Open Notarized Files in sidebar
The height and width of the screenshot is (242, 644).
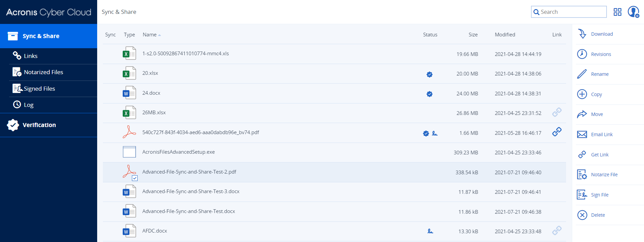pos(44,72)
